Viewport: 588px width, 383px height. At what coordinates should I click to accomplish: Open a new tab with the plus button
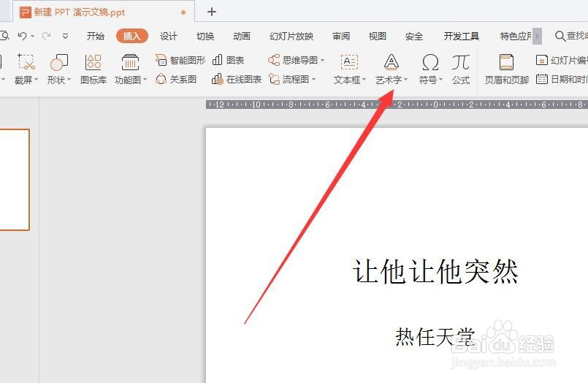[x=212, y=12]
